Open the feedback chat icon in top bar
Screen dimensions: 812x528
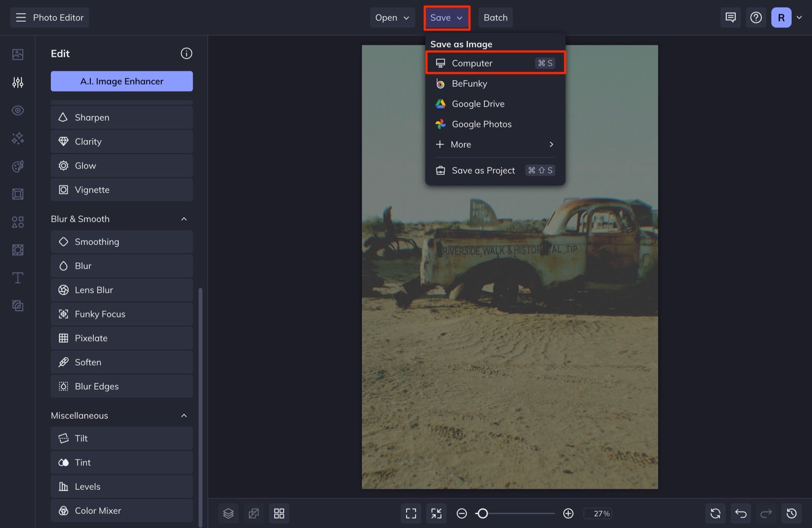point(730,17)
